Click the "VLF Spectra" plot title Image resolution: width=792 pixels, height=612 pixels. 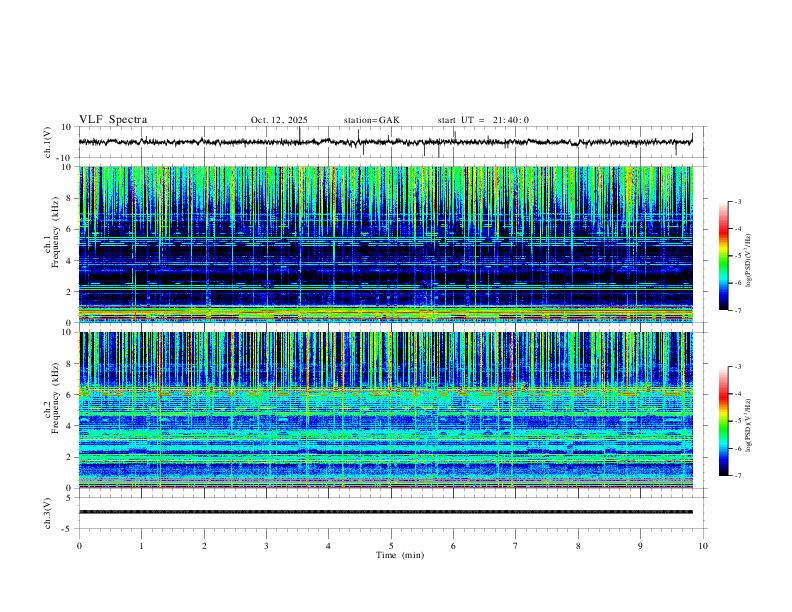tap(113, 120)
